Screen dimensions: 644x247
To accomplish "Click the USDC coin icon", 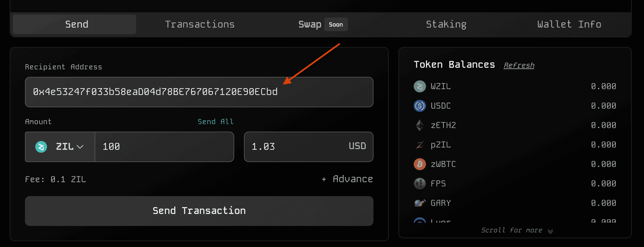I will pos(420,106).
